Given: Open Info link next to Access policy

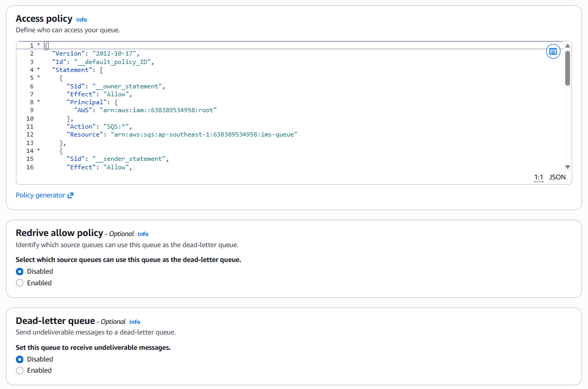Looking at the screenshot, I should (x=82, y=20).
